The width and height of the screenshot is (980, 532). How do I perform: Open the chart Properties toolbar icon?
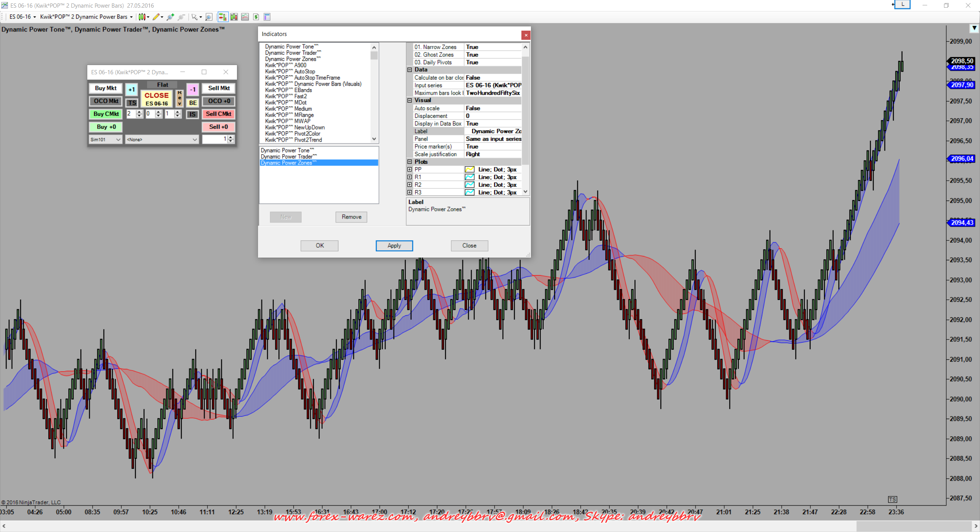pyautogui.click(x=267, y=17)
